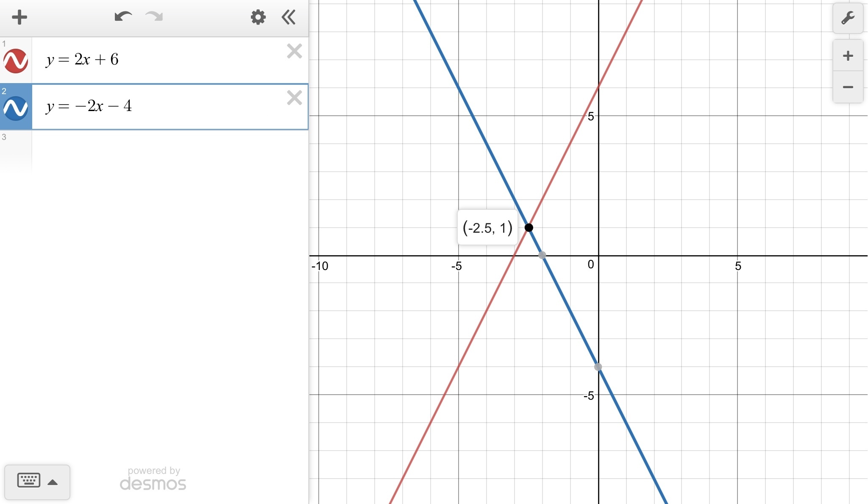
Task: Delete the y=2x+6 expression
Action: coord(294,51)
